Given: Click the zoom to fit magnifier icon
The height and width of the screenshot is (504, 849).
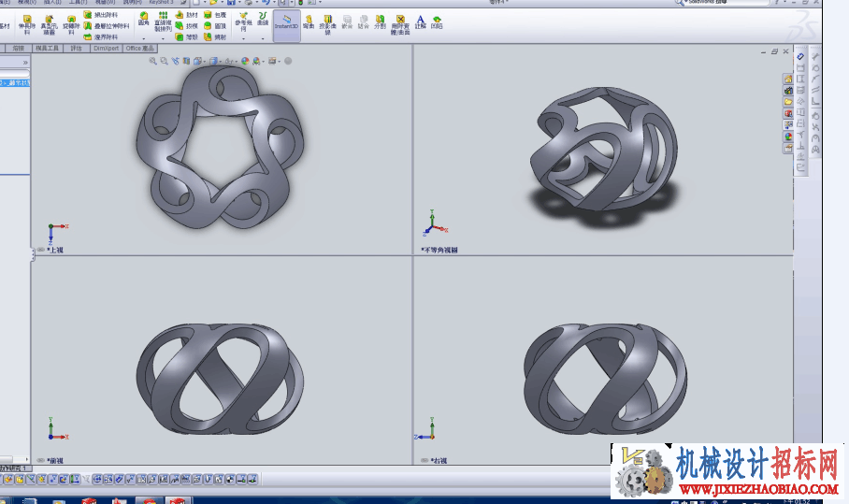Looking at the screenshot, I should 153,61.
